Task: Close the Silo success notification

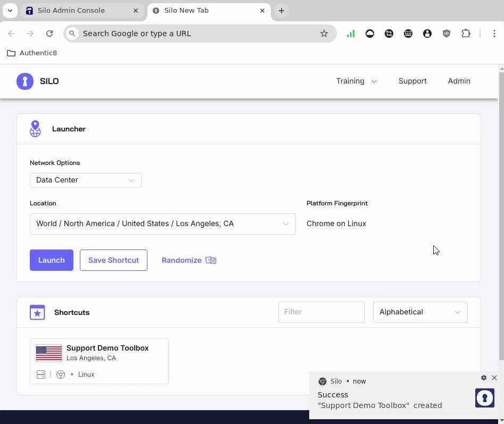Action: (494, 378)
